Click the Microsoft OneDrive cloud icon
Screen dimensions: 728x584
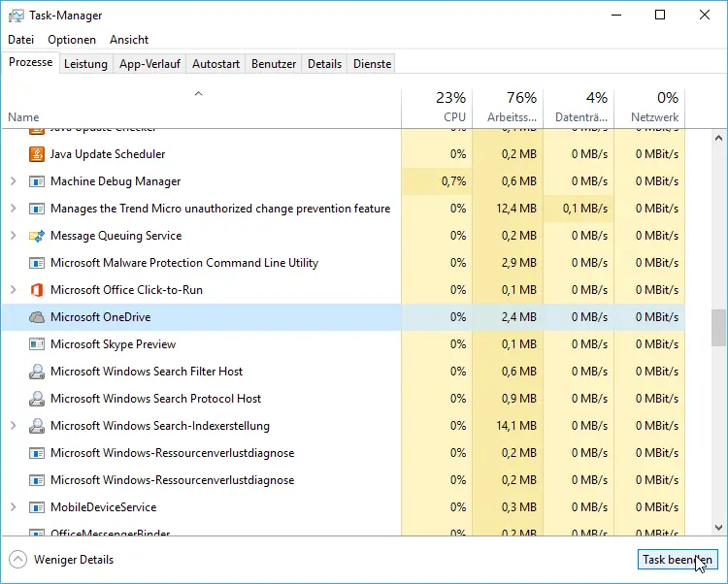point(37,317)
